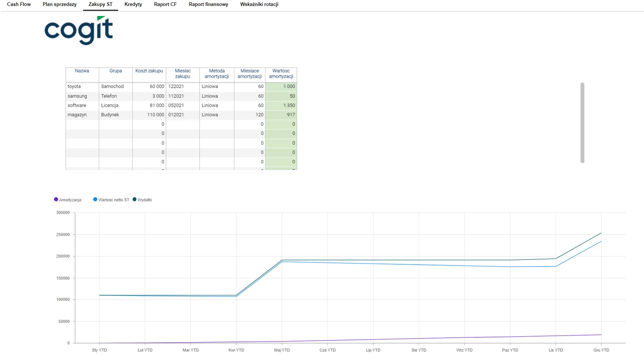Switch to Wskaźniki rotacji tab
644x356 pixels.
coord(259,4)
